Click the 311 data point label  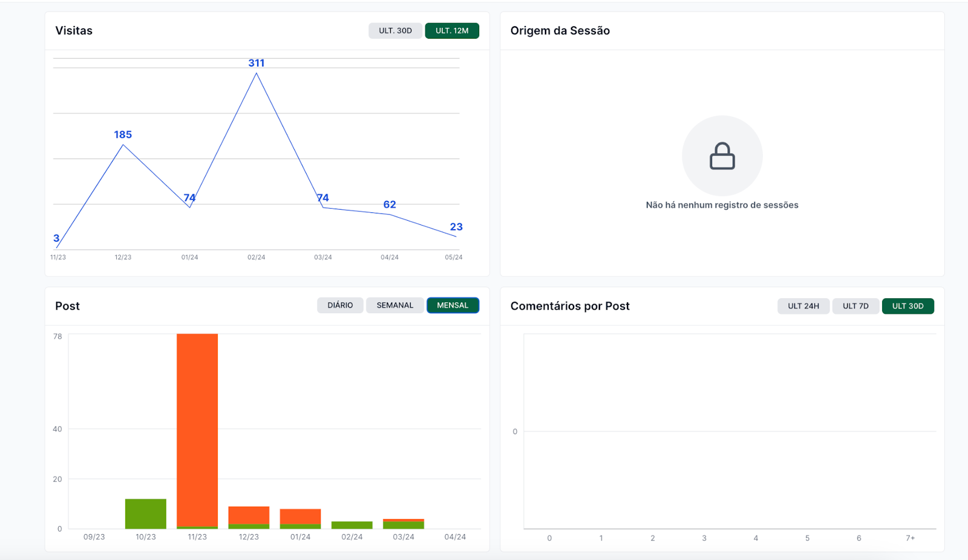point(257,63)
